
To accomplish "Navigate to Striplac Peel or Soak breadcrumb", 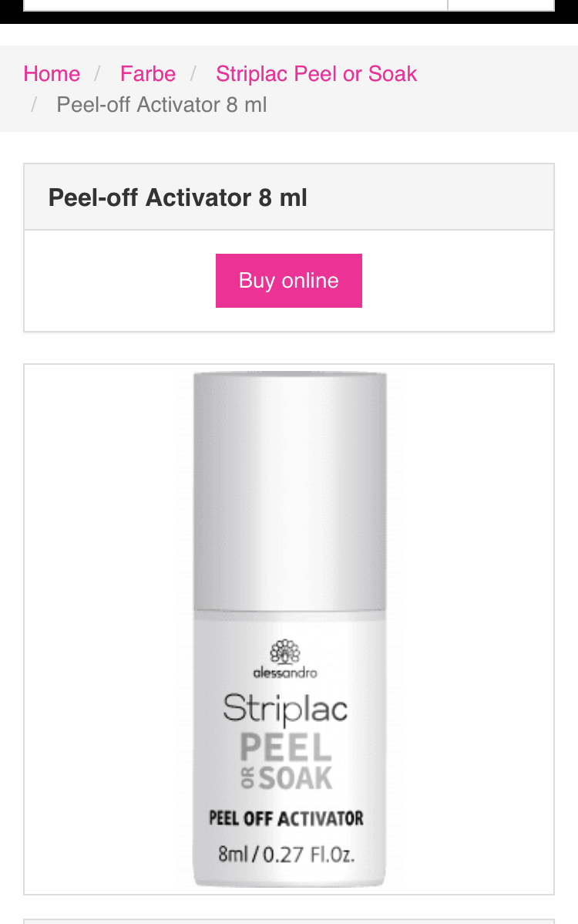I will 316,74.
